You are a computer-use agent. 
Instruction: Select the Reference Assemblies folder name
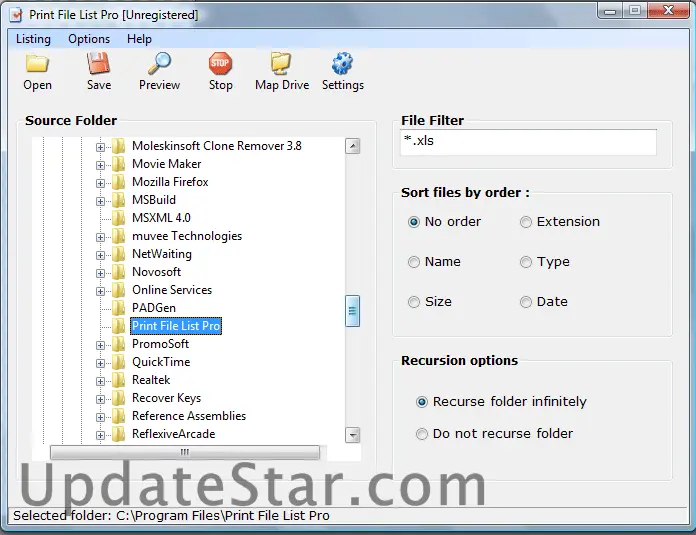189,416
